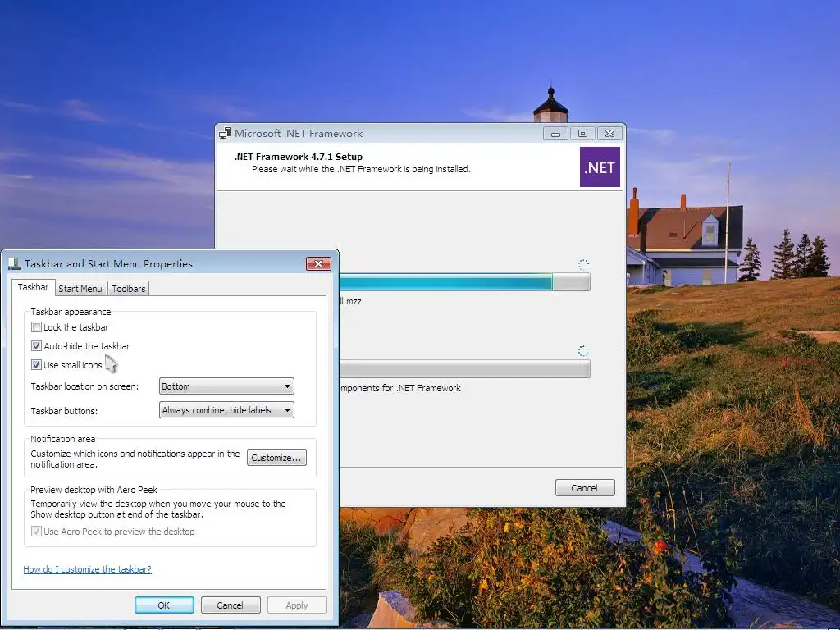Viewport: 840px width, 630px height.
Task: Minimize the Microsoft .NET Framework window
Action: (555, 134)
